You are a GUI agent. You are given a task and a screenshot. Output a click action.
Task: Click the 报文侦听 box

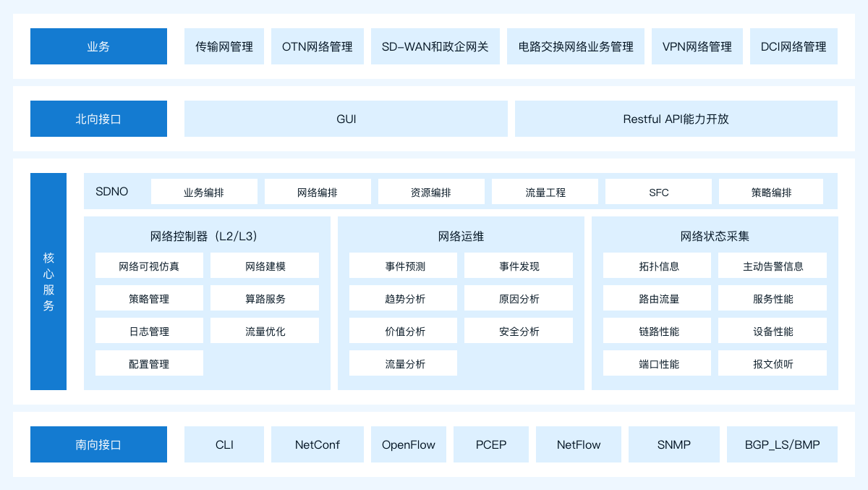(x=773, y=363)
